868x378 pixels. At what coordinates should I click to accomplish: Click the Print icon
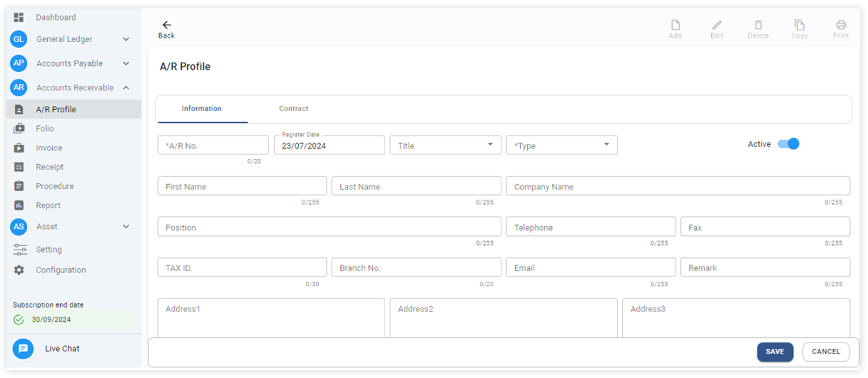pos(840,25)
